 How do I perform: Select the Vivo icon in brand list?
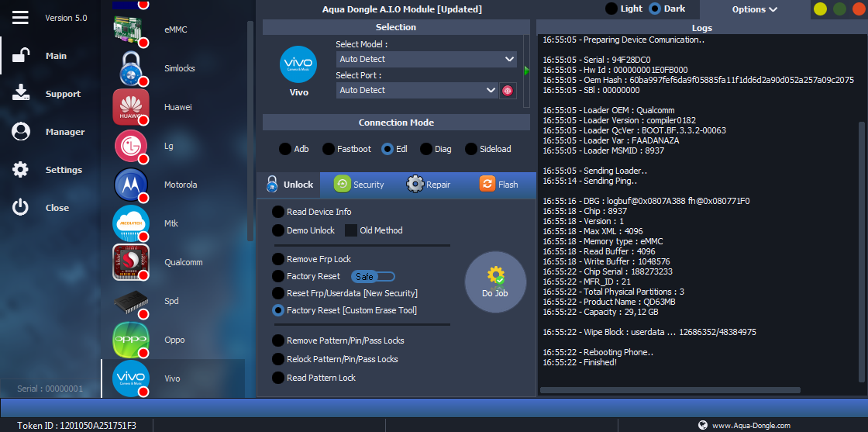click(x=130, y=378)
